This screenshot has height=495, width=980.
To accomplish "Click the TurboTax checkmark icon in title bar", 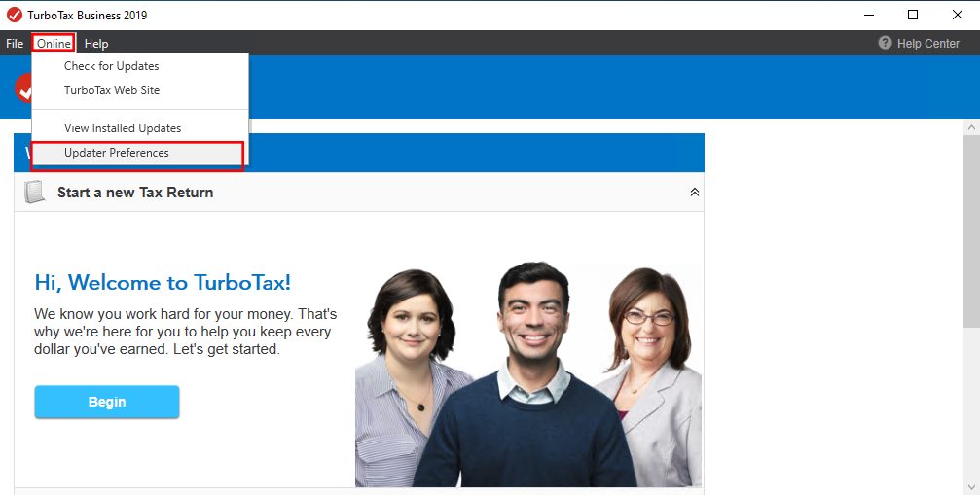I will pos(15,15).
